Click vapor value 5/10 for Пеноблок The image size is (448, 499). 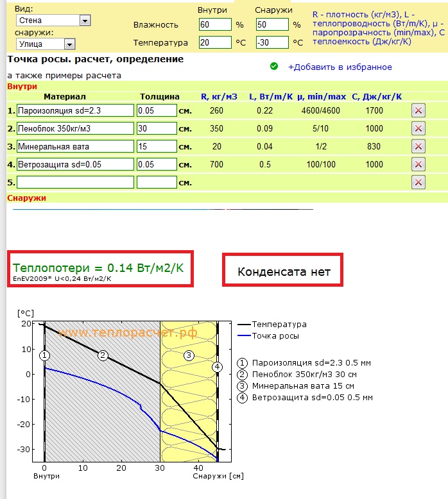click(320, 128)
